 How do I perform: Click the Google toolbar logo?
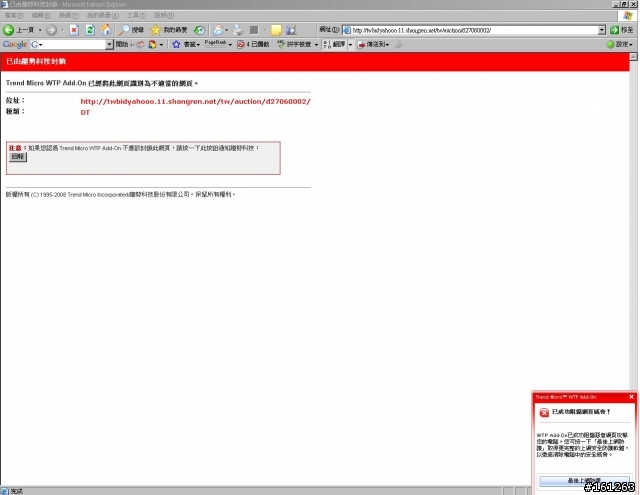(x=15, y=44)
